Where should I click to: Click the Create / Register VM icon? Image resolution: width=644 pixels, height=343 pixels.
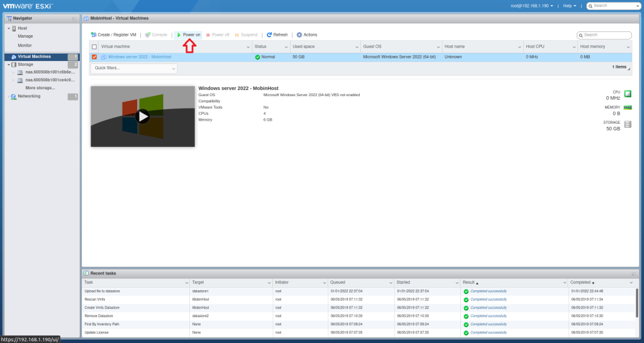tap(94, 35)
